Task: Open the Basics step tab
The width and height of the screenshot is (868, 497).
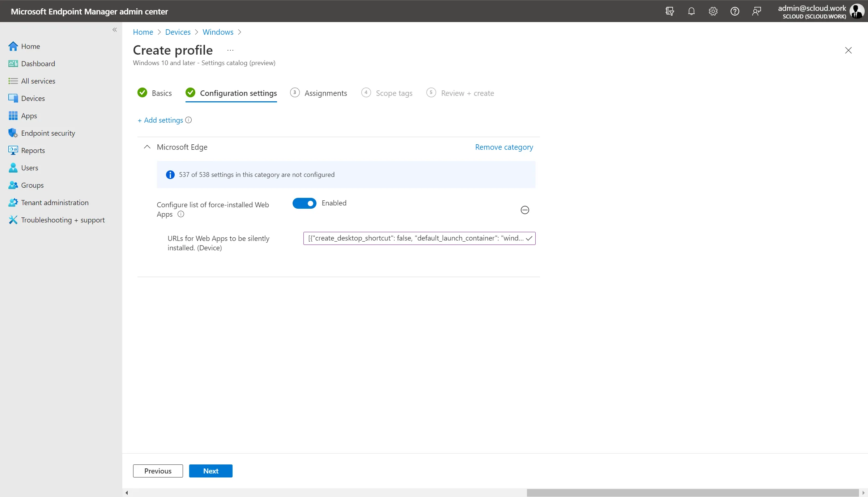Action: coord(155,93)
